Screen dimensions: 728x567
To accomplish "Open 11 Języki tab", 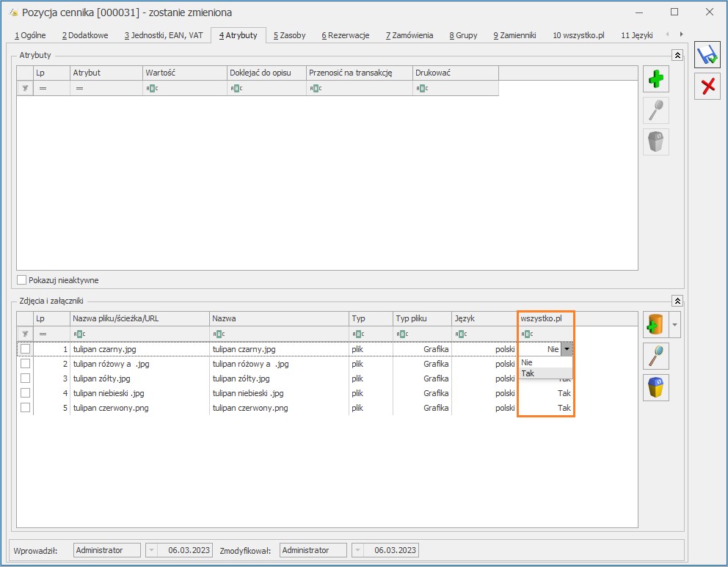I will click(636, 35).
